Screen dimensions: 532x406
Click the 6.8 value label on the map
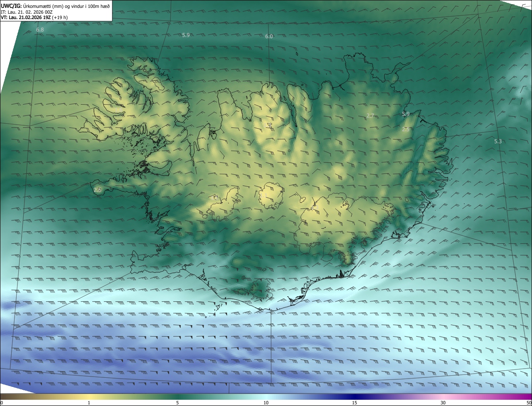[x=40, y=30]
